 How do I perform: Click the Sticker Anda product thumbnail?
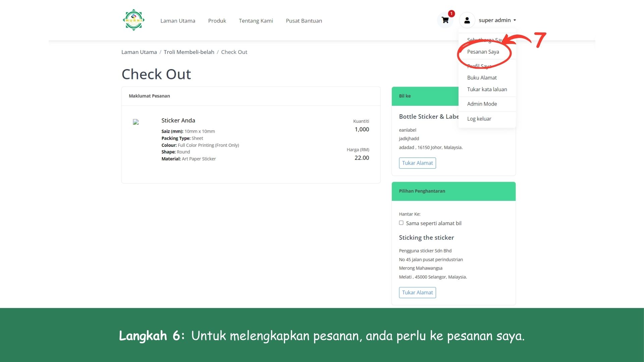[136, 122]
